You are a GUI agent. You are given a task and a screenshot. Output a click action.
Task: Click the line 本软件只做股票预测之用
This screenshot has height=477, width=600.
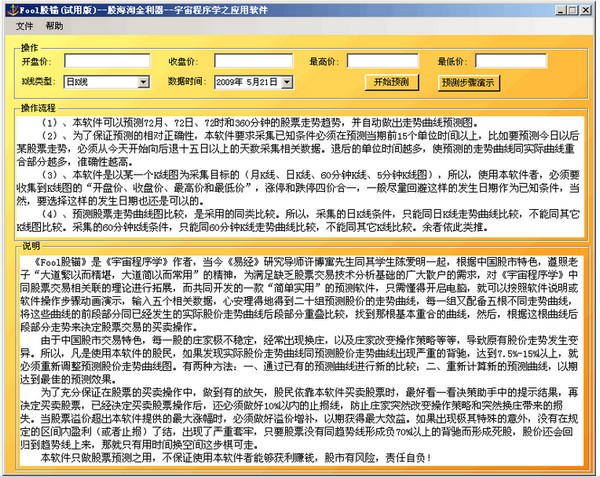236,457
